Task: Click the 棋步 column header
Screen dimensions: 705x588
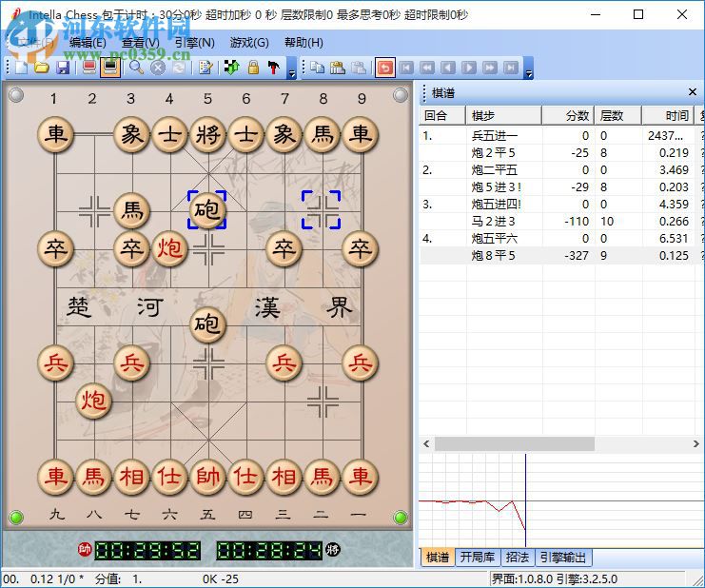Action: coord(503,115)
